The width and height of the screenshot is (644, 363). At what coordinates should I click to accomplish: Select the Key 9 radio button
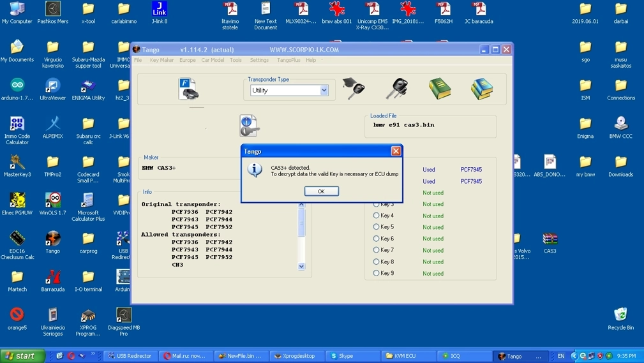click(376, 273)
